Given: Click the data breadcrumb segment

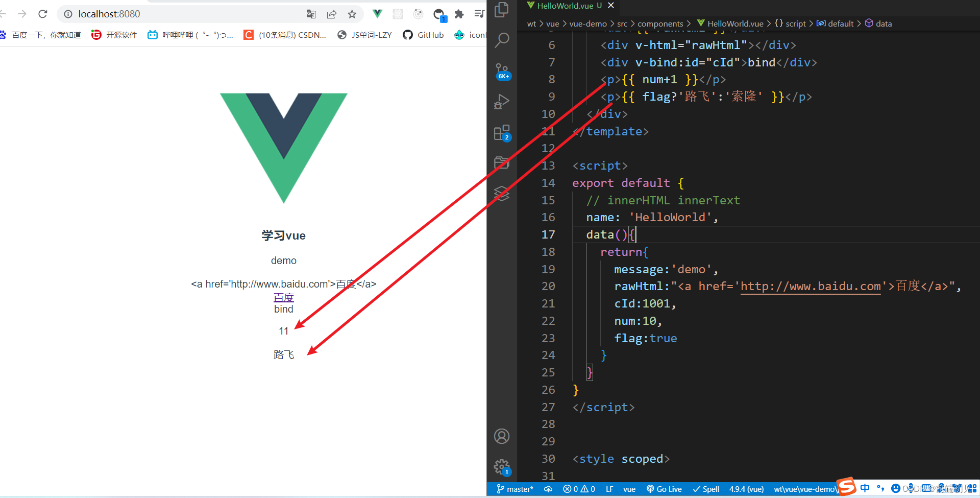Looking at the screenshot, I should 878,23.
